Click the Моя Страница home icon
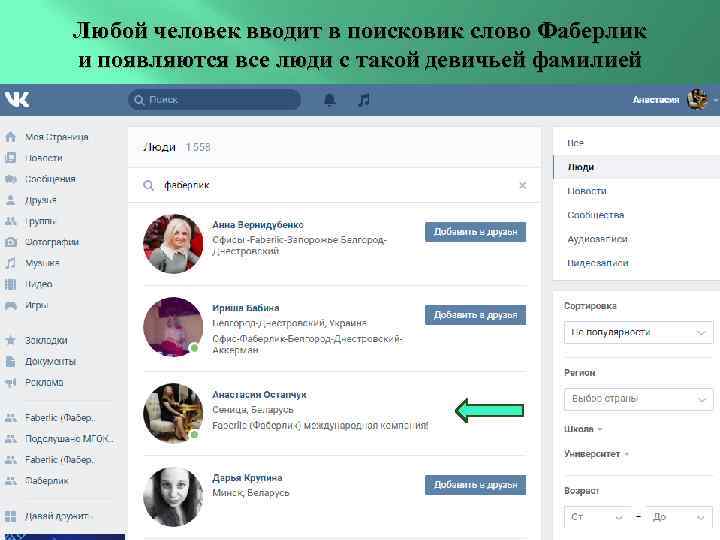The image size is (720, 540). pos(10,137)
